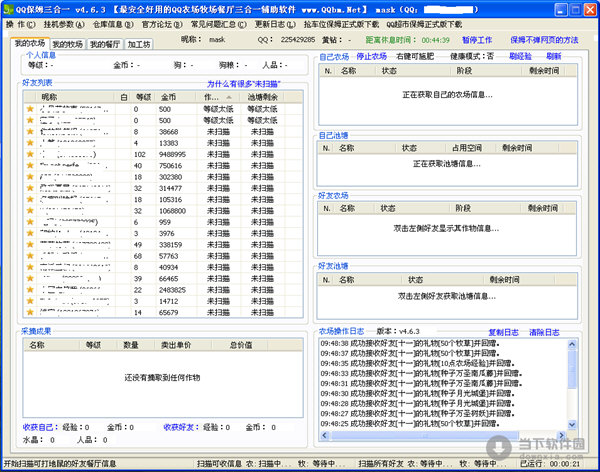Click the level 102 cell in friend list
The height and width of the screenshot is (472, 600).
[x=140, y=154]
